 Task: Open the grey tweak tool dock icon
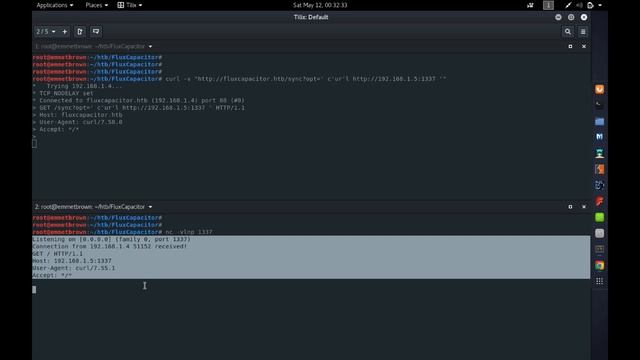point(599,233)
